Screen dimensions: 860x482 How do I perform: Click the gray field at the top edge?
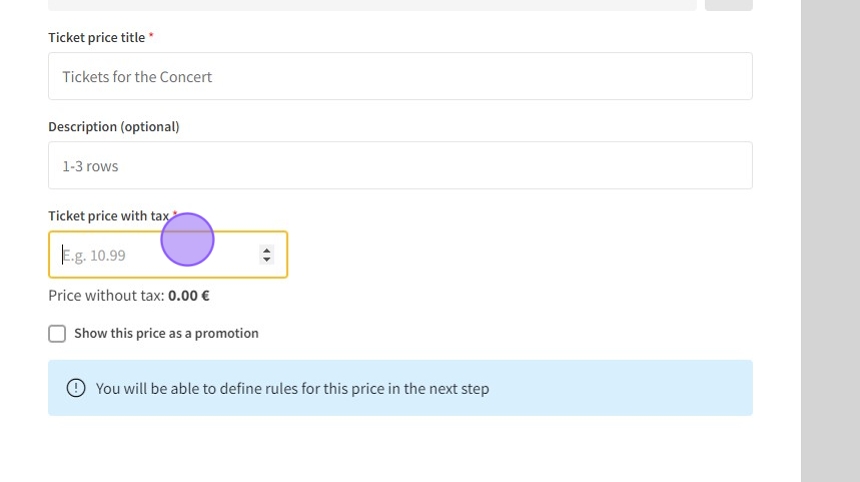372,4
